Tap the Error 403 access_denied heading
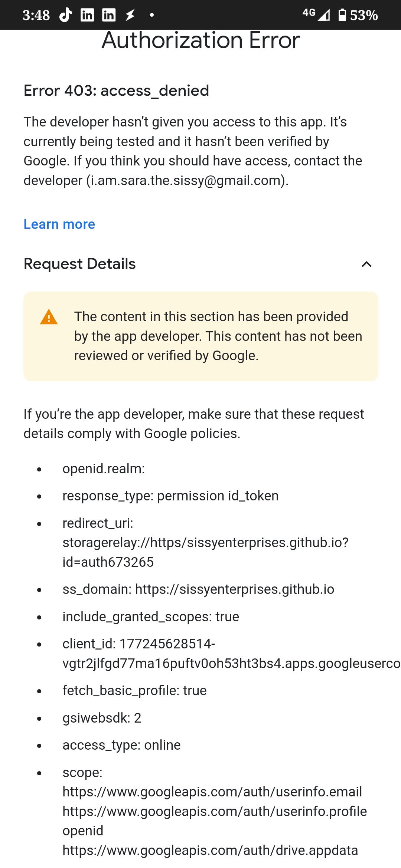The height and width of the screenshot is (868, 401). 116,91
